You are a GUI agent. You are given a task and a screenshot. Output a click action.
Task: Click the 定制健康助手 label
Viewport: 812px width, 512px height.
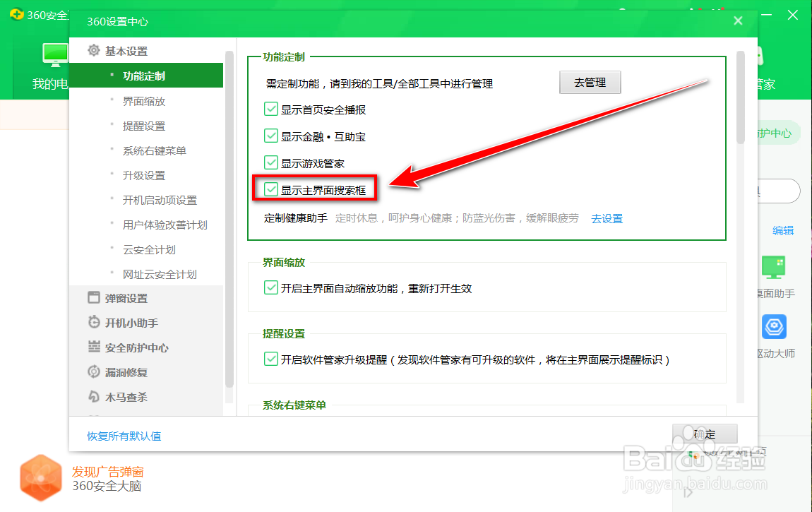296,218
